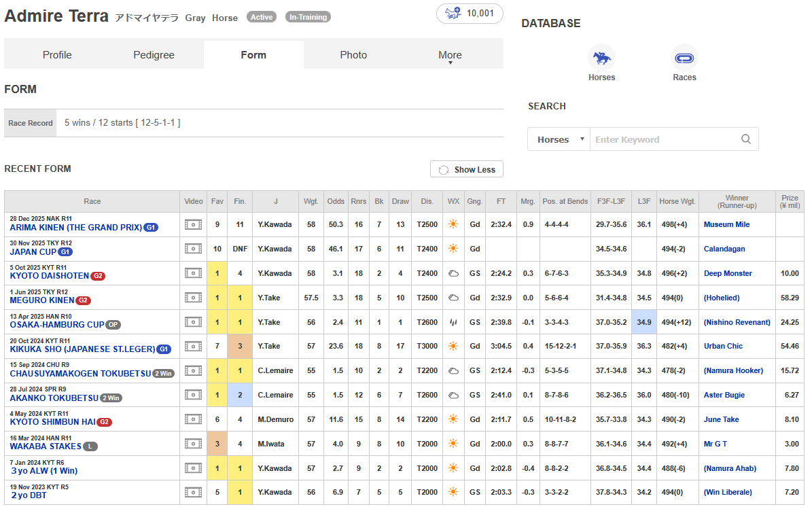Click 2 Win badge beside Akanko Tokubetsu
Viewport: 812px width, 509px height.
(x=111, y=398)
